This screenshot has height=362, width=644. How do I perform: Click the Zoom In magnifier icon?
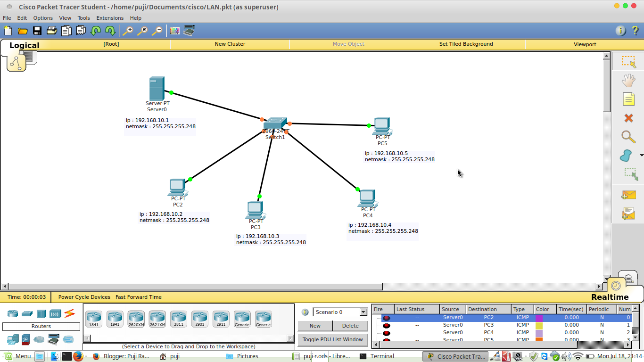pos(128,31)
